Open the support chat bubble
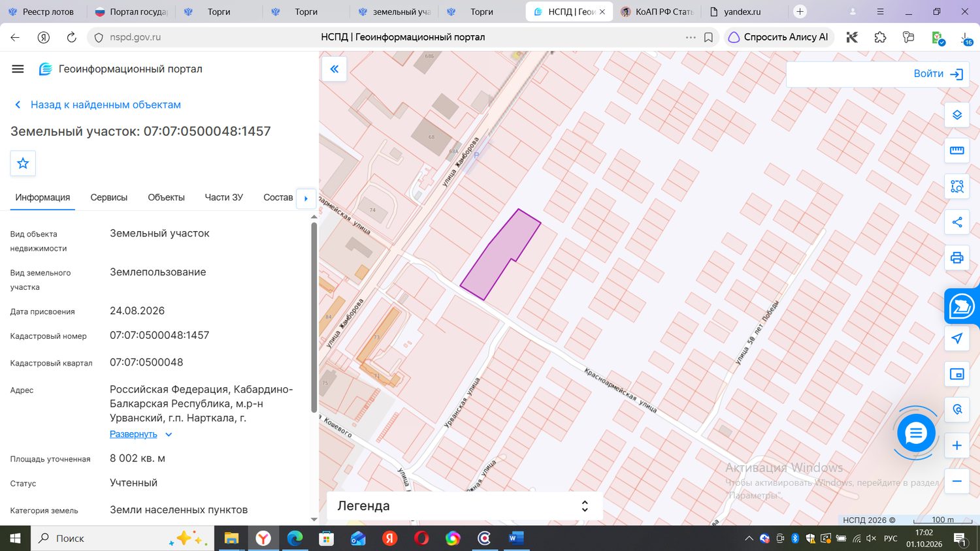The image size is (980, 551). [x=916, y=433]
